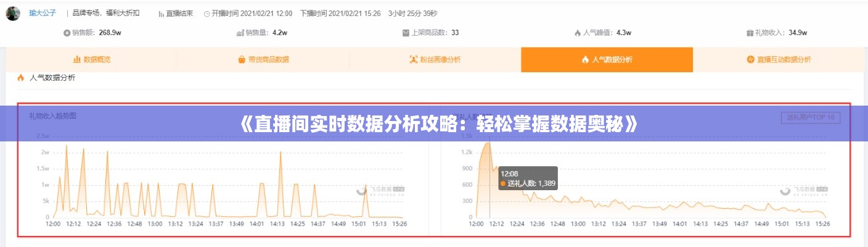Click the 12:08 送礼人数 1,389 tooltip
Screen dimensions: 868x247
point(527,178)
